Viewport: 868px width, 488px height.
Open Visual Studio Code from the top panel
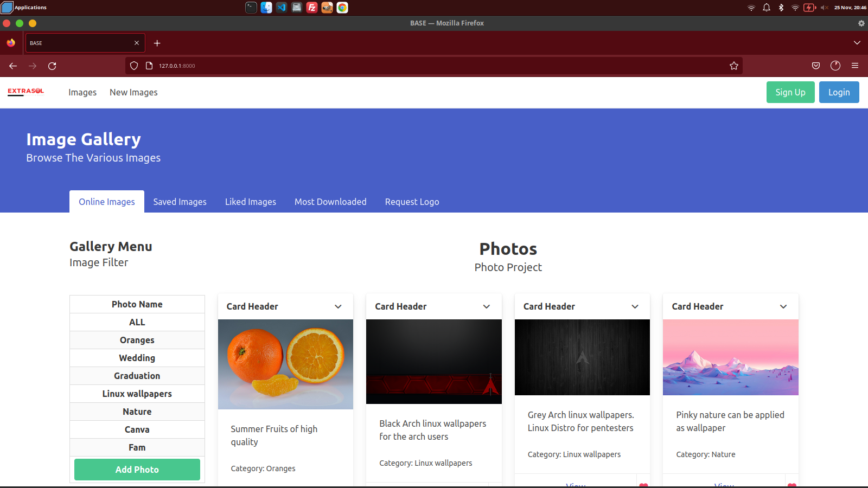point(281,8)
